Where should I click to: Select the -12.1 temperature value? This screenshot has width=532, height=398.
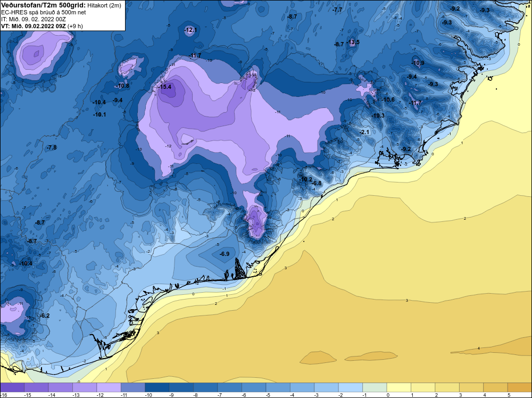(190, 30)
